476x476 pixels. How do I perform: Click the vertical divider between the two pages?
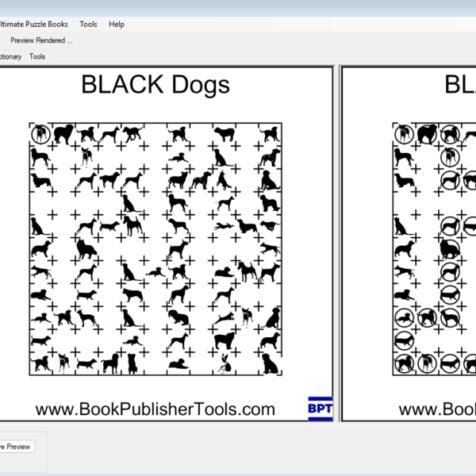tap(337, 238)
